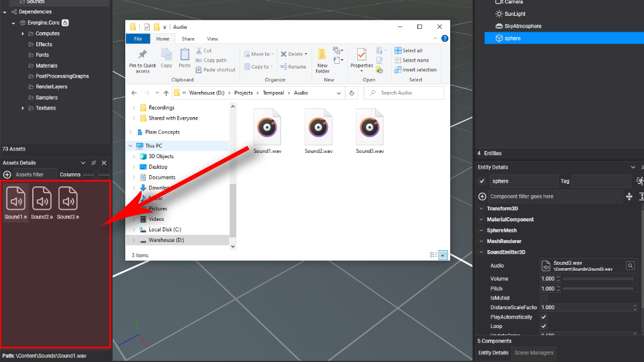Switch to the Scene Managers tab

click(x=533, y=353)
